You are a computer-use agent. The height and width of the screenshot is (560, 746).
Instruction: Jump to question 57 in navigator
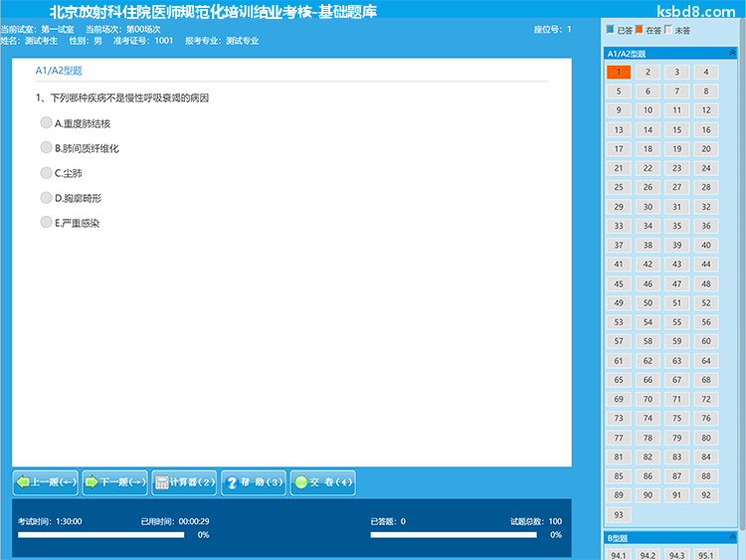coord(619,341)
